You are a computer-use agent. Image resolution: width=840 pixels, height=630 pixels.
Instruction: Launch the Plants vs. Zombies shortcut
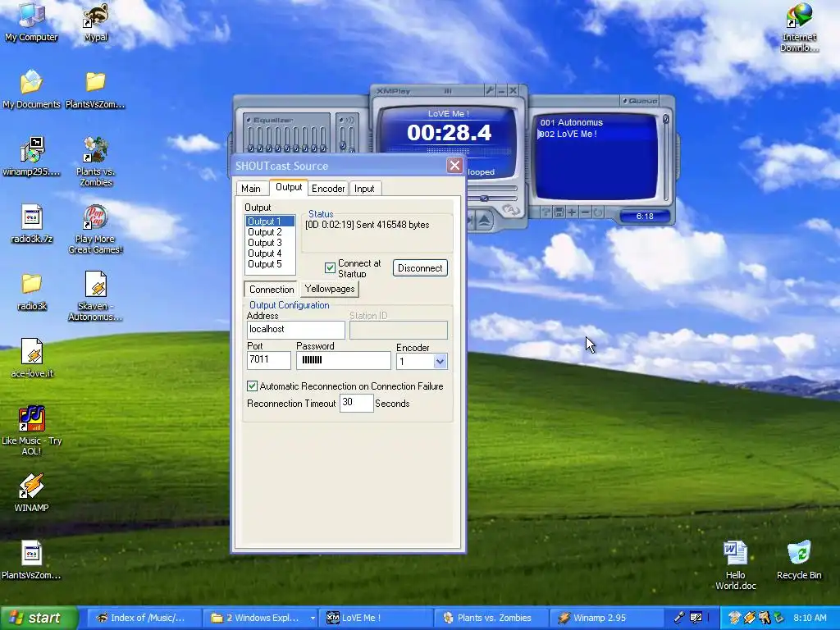(x=95, y=162)
